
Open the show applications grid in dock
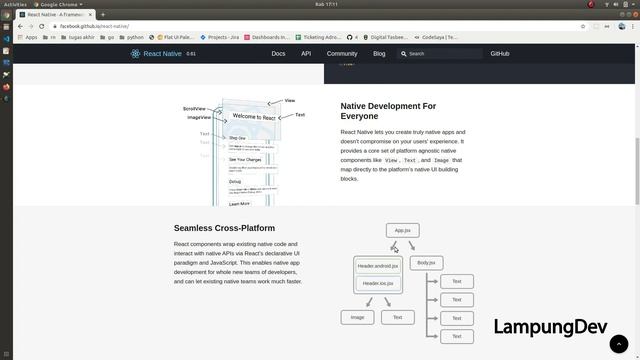6,354
